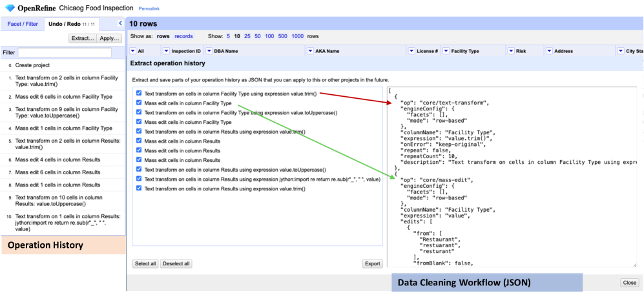Click the OpenRefine diamond logo icon
644x295 pixels.
pyautogui.click(x=8, y=8)
